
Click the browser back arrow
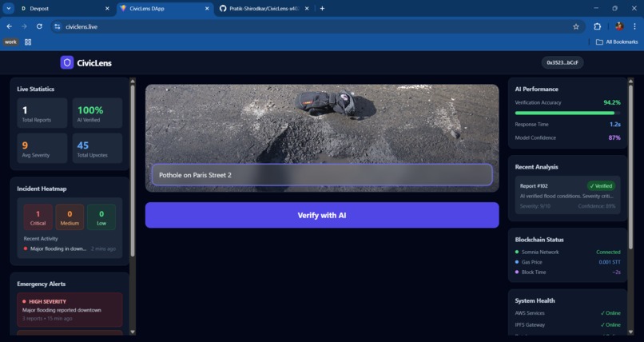(x=9, y=26)
